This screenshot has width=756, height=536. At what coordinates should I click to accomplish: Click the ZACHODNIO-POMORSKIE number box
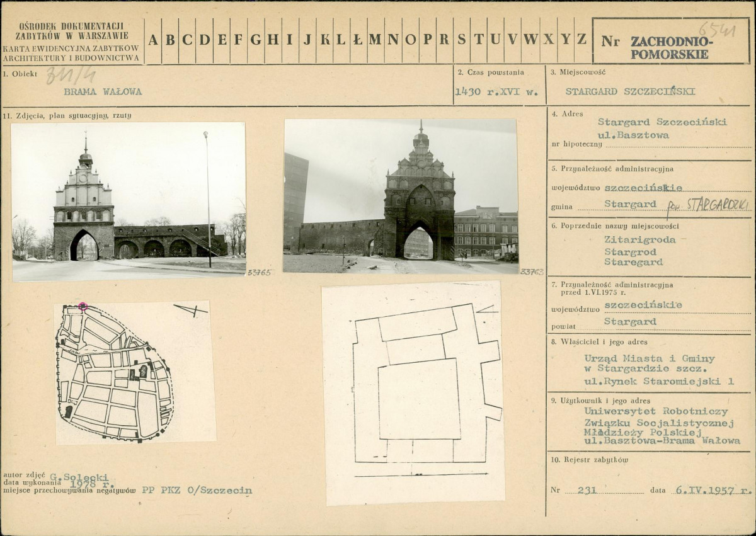[671, 41]
